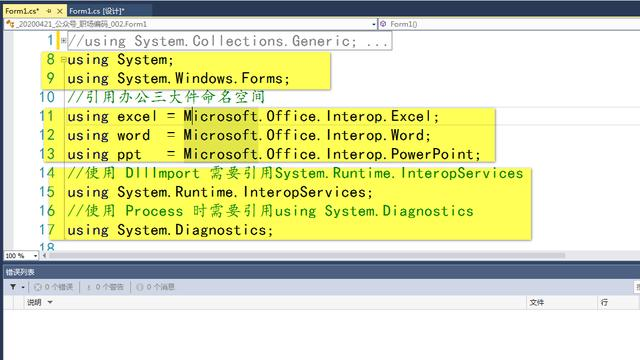Expand the collapsed region on line 1

63,40
